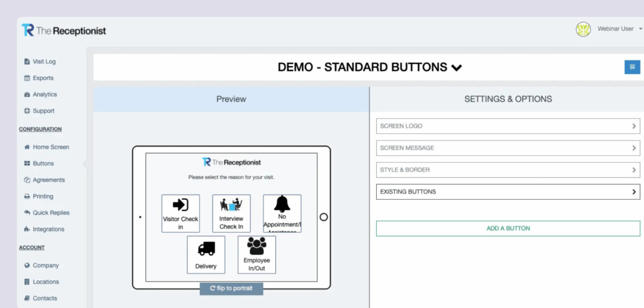This screenshot has width=644, height=308.
Task: Click The Receptionist logo inside tablet preview
Action: tap(231, 162)
